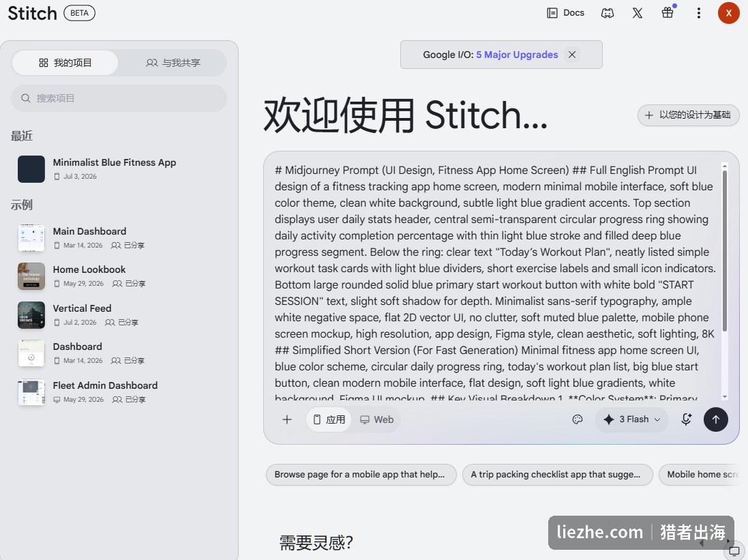Click the 以您的设计为基础 button

point(689,115)
